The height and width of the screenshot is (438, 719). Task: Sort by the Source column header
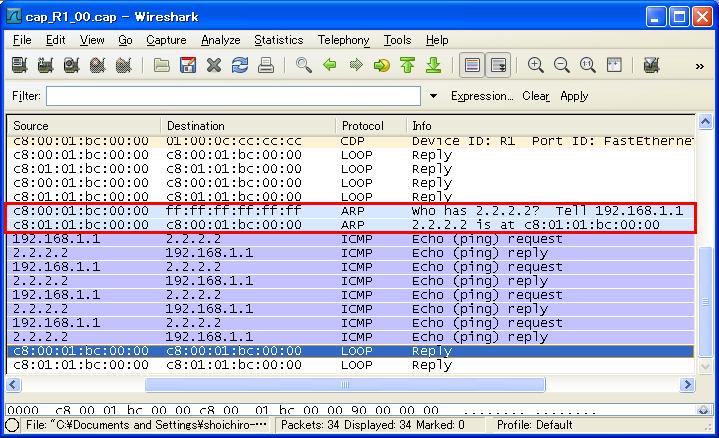pyautogui.click(x=84, y=126)
